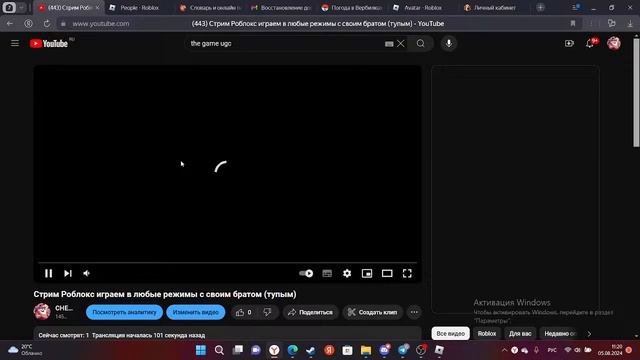Viewport: 640px width, 360px height.
Task: Toggle the autoplay switch
Action: (306, 273)
